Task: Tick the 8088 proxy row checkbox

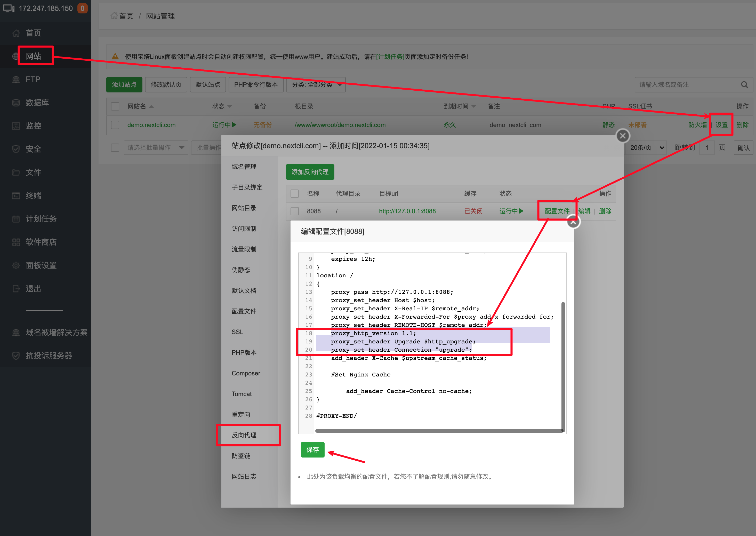Action: [295, 211]
